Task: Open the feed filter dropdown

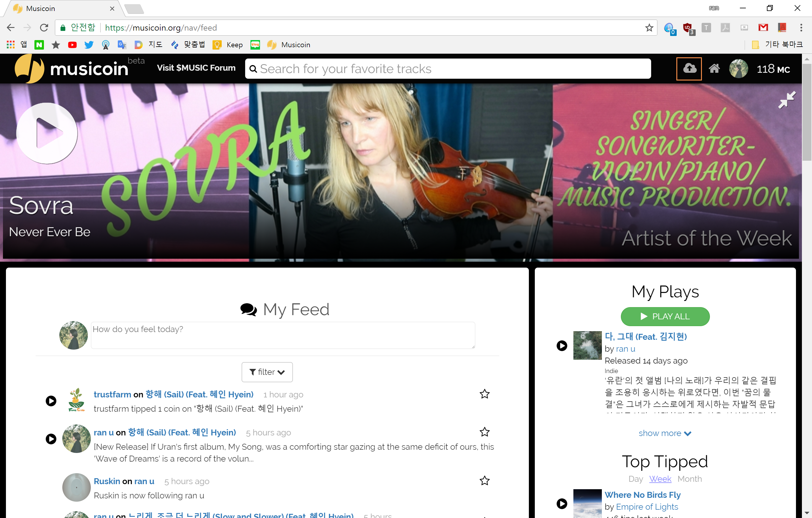Action: pos(267,372)
